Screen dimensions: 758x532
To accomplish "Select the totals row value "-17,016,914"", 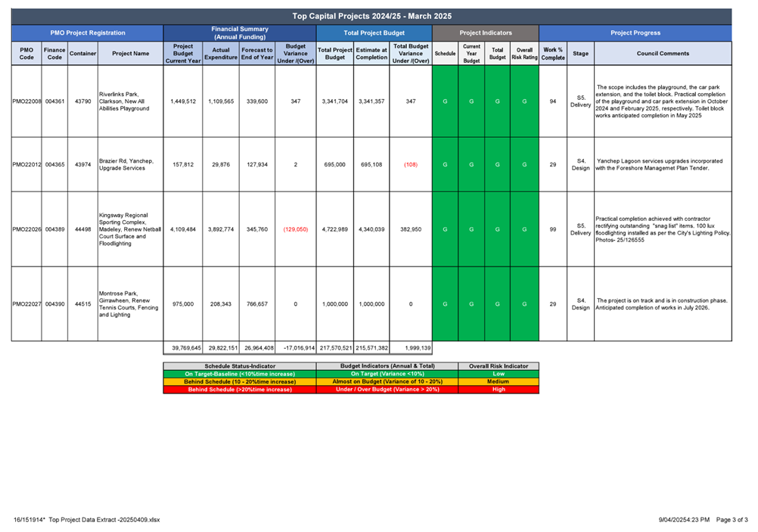I will [x=300, y=348].
